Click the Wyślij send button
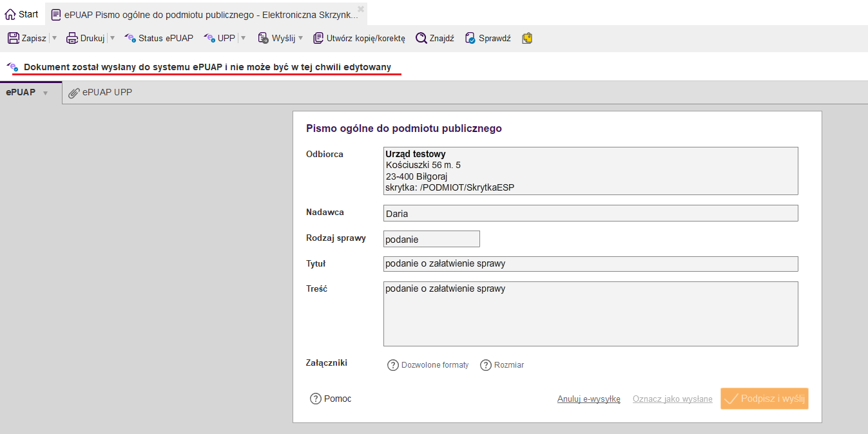Screen dimensions: 868x434 [276, 38]
